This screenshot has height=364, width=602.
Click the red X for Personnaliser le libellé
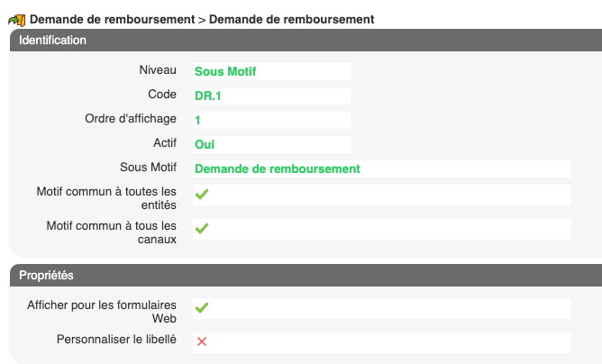pos(202,341)
